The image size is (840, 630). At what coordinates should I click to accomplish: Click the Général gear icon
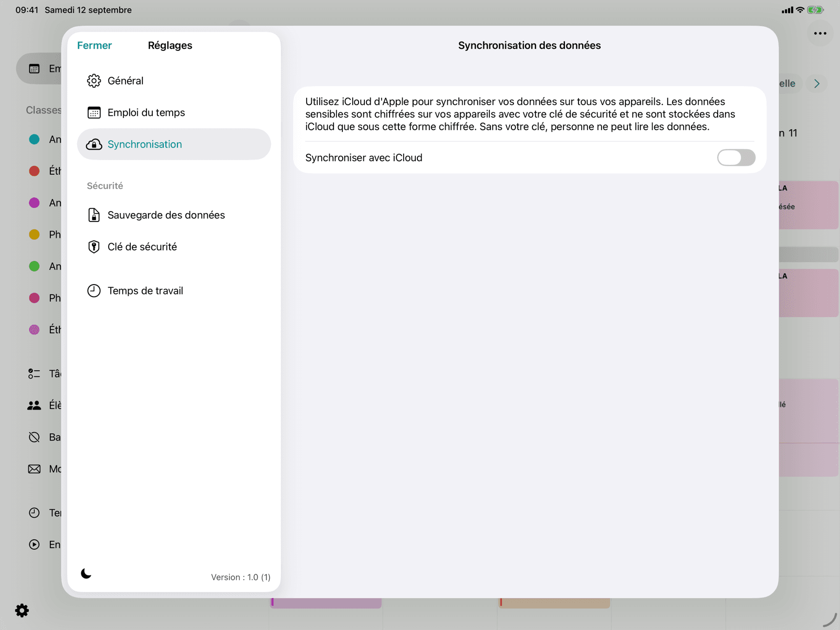[94, 81]
